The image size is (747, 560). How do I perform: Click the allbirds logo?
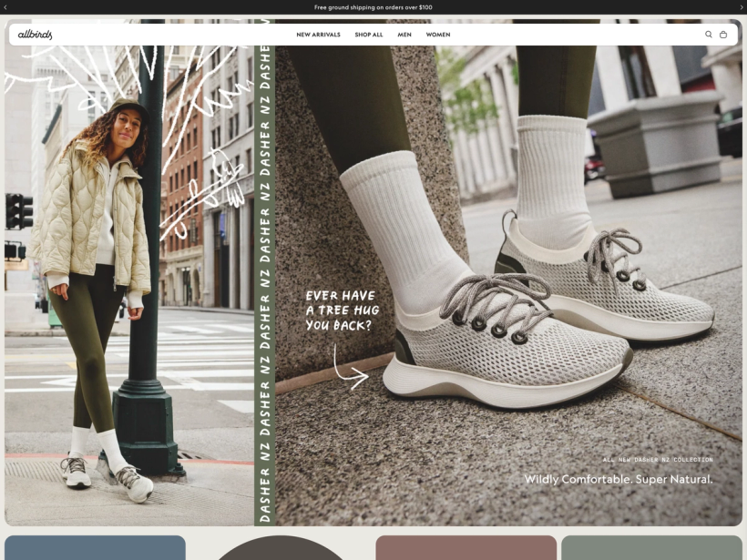pos(35,35)
